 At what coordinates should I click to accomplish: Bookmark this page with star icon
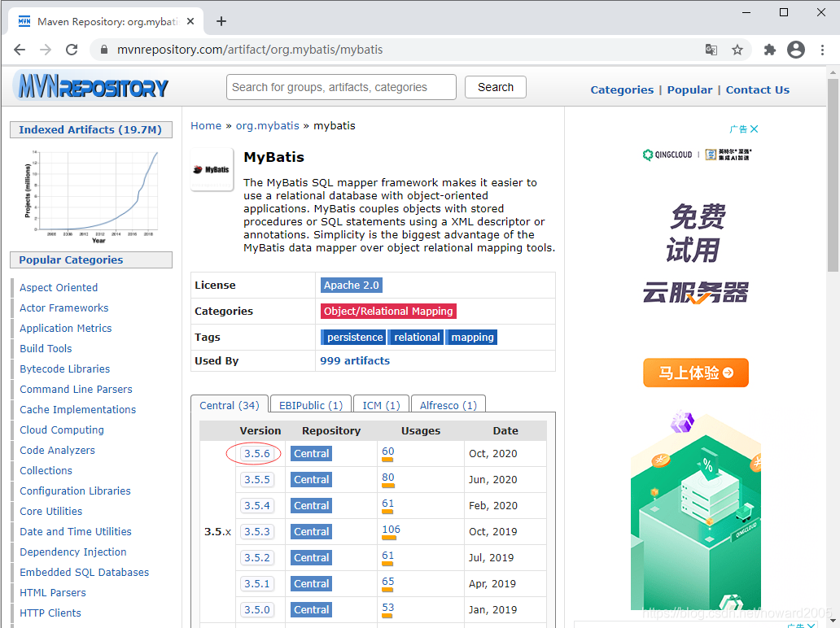[737, 50]
